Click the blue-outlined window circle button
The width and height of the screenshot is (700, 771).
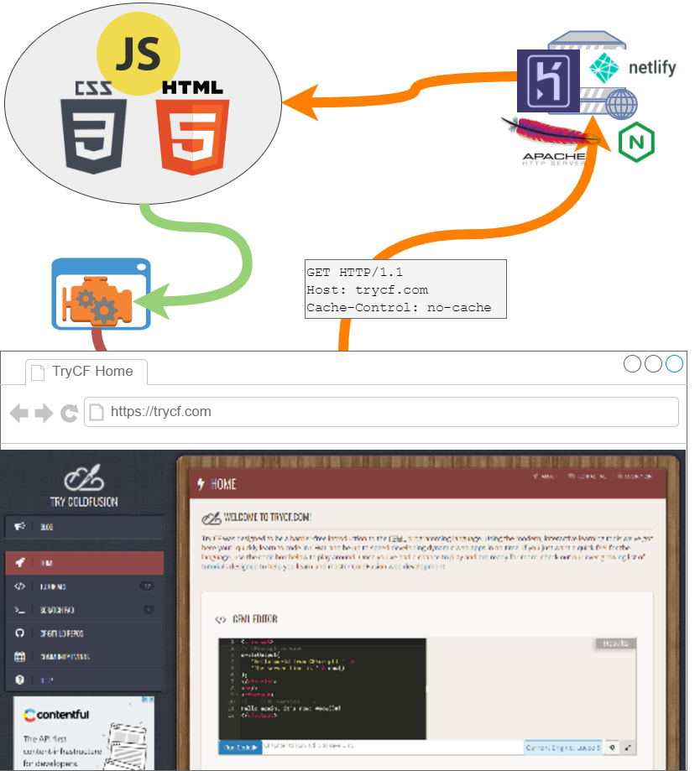674,364
